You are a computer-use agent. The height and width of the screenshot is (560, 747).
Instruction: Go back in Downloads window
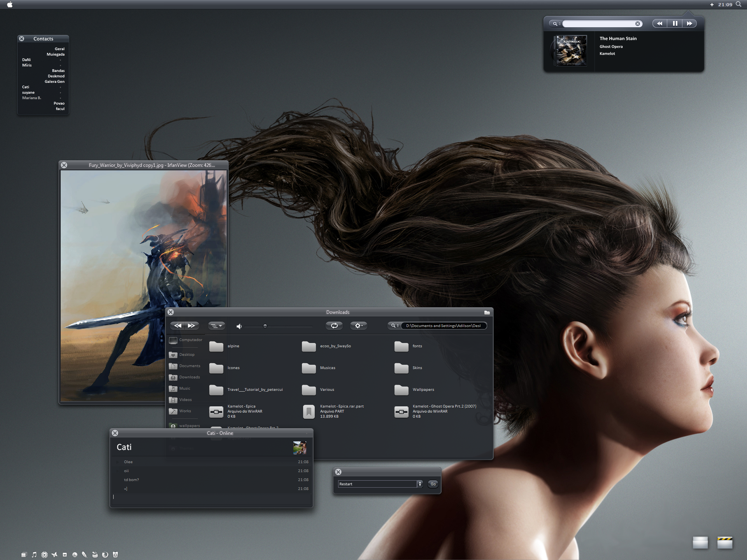[178, 325]
